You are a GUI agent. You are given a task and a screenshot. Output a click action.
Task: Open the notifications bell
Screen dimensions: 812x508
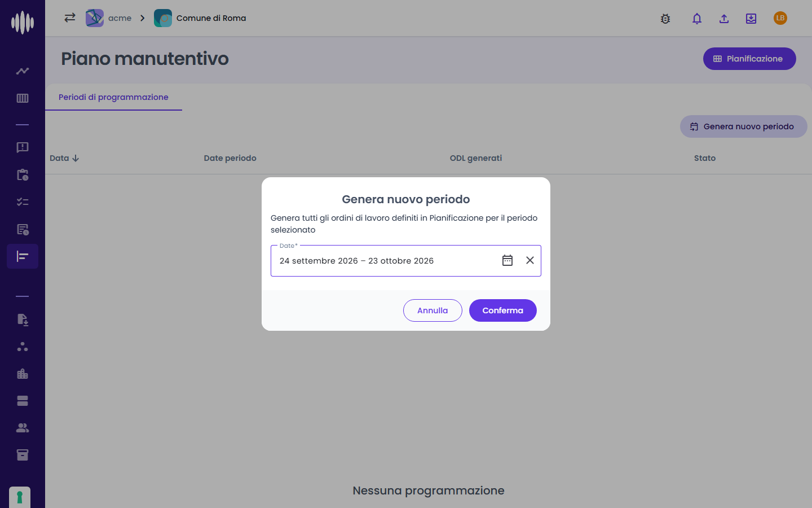(x=697, y=19)
